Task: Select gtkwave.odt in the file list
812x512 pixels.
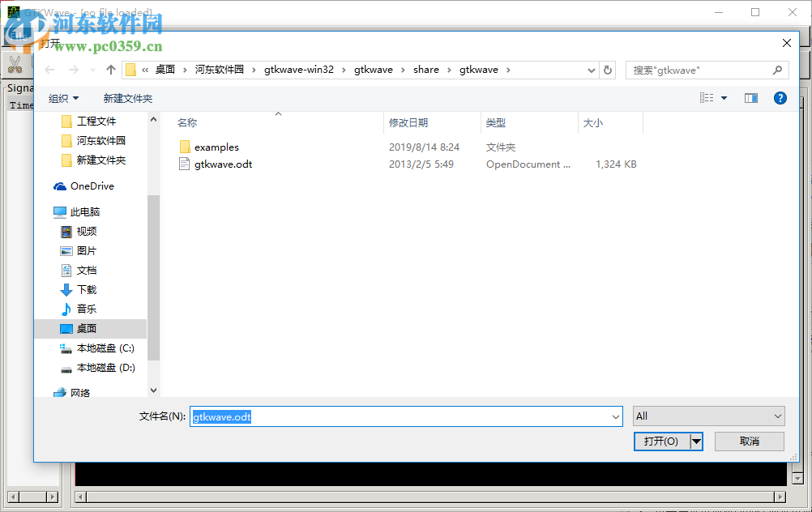Action: (x=222, y=164)
